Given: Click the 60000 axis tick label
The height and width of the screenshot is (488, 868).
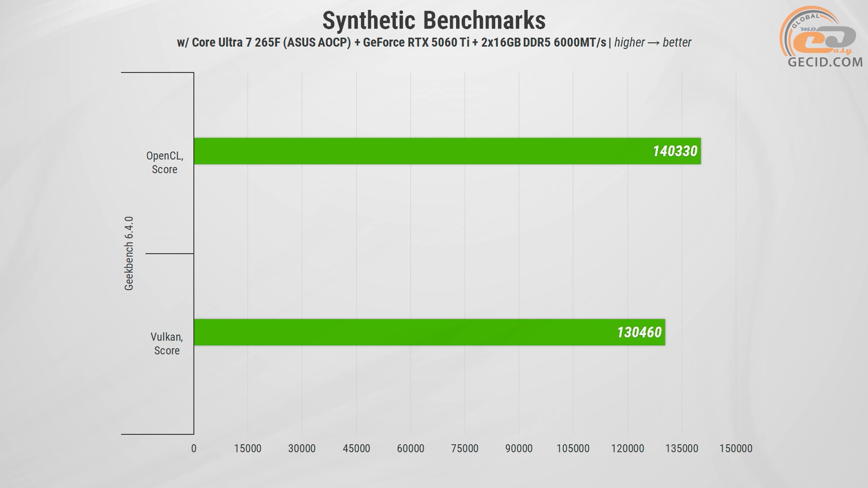Looking at the screenshot, I should click(x=410, y=449).
